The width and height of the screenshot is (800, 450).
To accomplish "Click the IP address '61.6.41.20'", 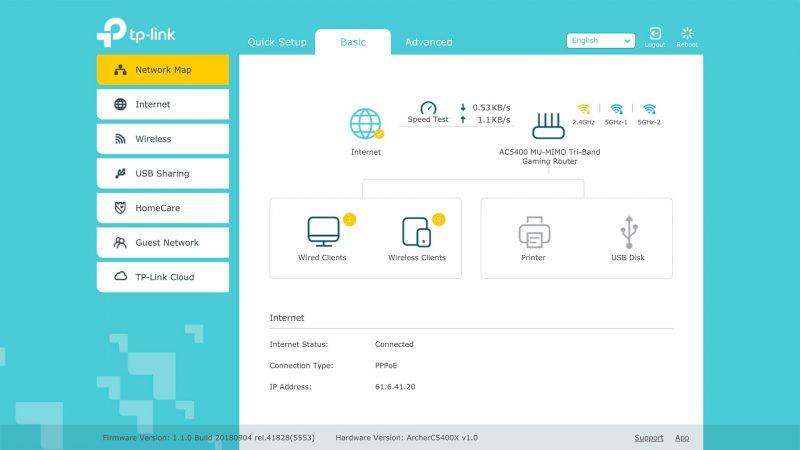I will (395, 387).
